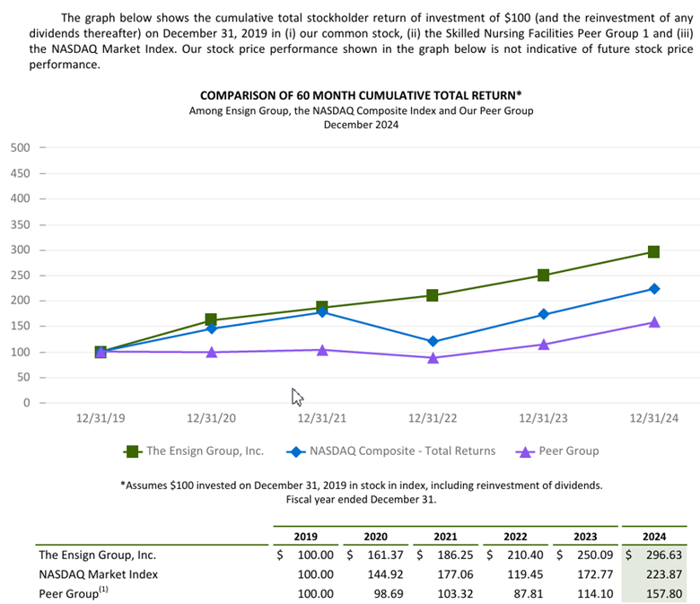The width and height of the screenshot is (700, 604).
Task: Click the Ensign 2023 value 250.09
Action: click(x=595, y=555)
